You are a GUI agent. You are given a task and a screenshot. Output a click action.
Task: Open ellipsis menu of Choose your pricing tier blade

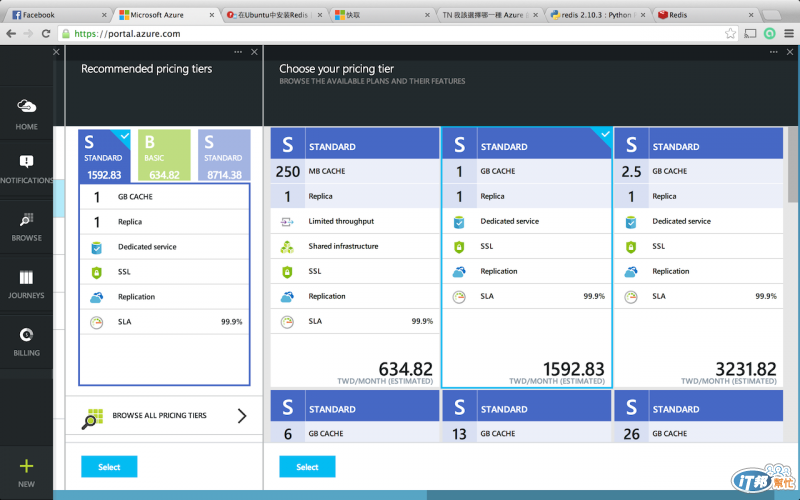point(773,52)
